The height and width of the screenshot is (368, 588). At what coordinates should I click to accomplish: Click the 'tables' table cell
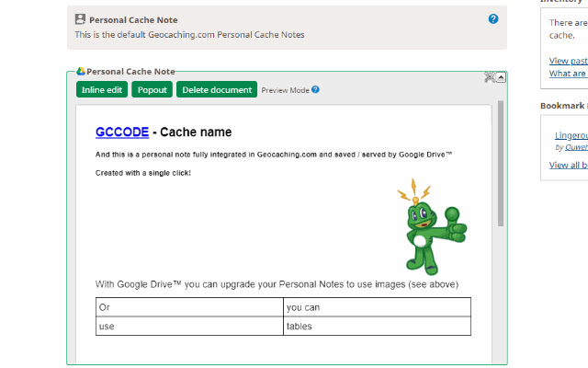click(x=377, y=326)
